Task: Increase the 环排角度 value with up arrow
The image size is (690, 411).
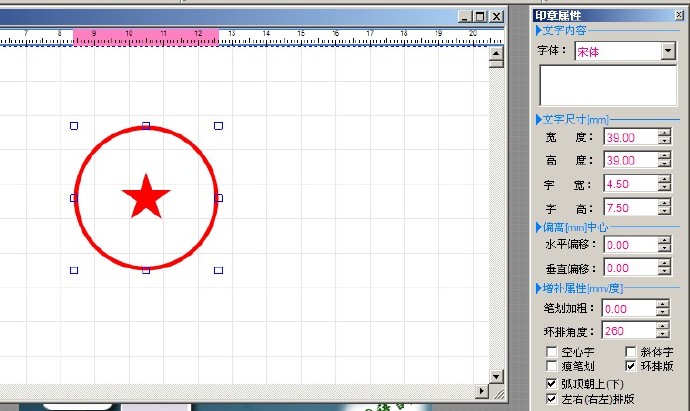Action: (663, 326)
